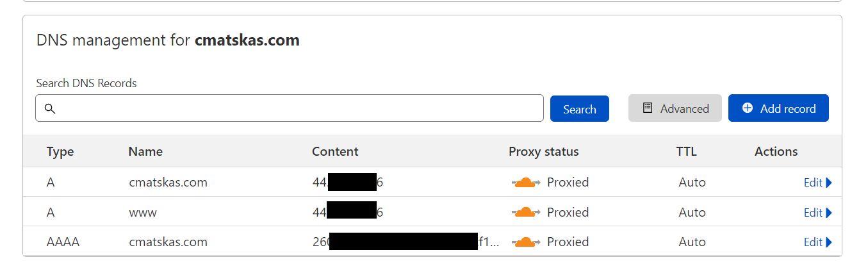The width and height of the screenshot is (868, 266).
Task: Sort by the Type column header
Action: pos(60,152)
